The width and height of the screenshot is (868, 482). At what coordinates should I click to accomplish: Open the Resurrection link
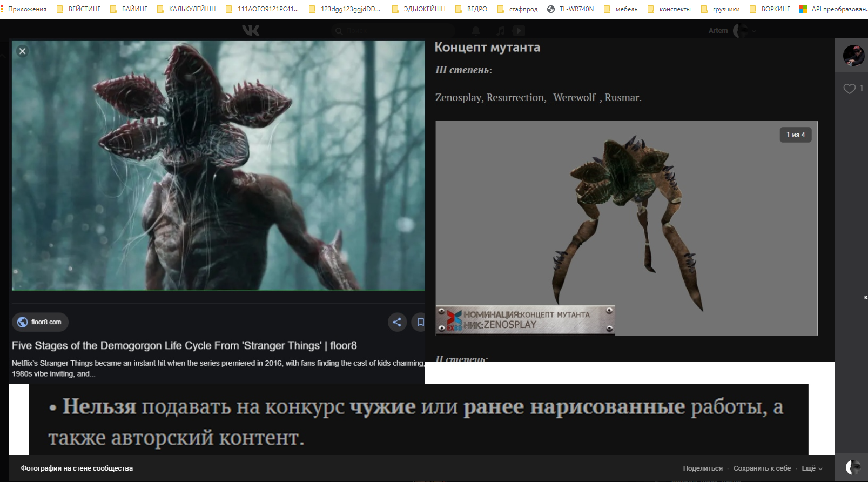(x=515, y=97)
